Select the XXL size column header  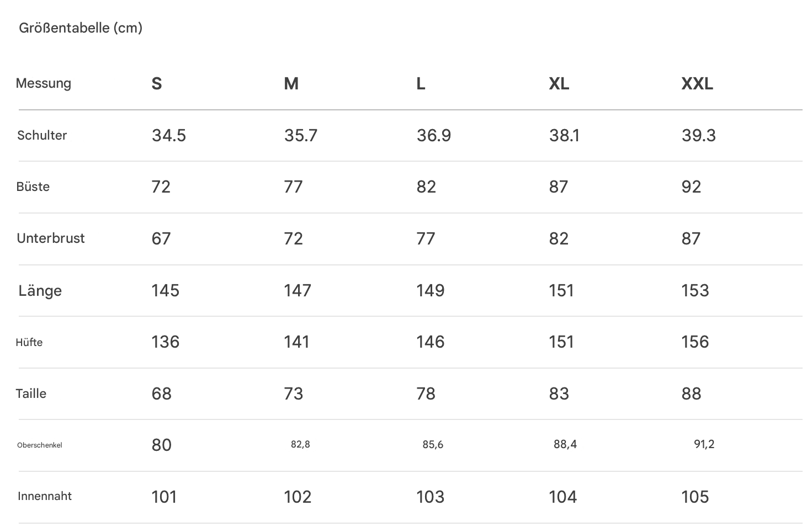pos(697,84)
